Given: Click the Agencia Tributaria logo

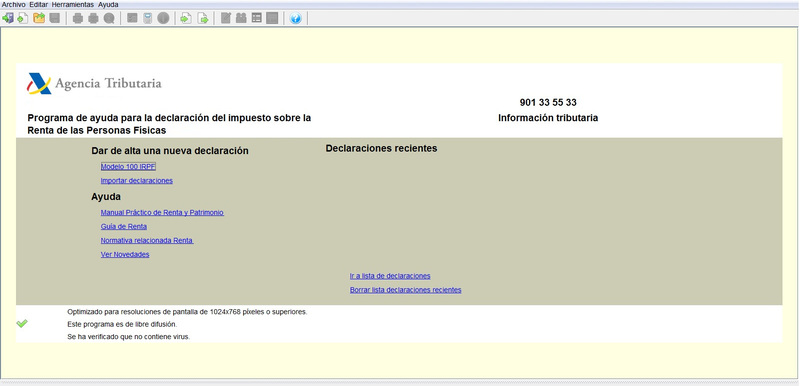Looking at the screenshot, I should coord(94,84).
